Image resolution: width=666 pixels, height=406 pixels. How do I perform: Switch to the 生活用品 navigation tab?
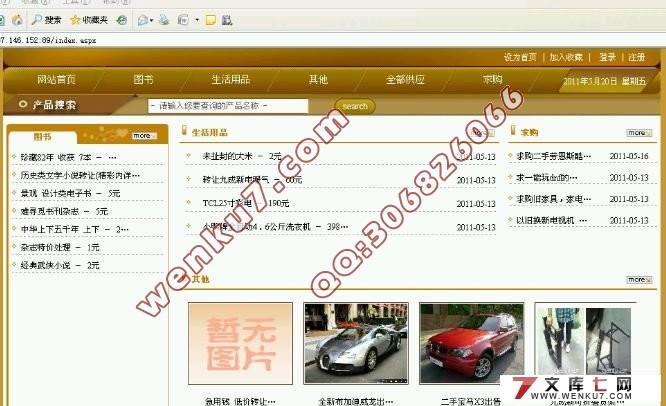click(230, 79)
